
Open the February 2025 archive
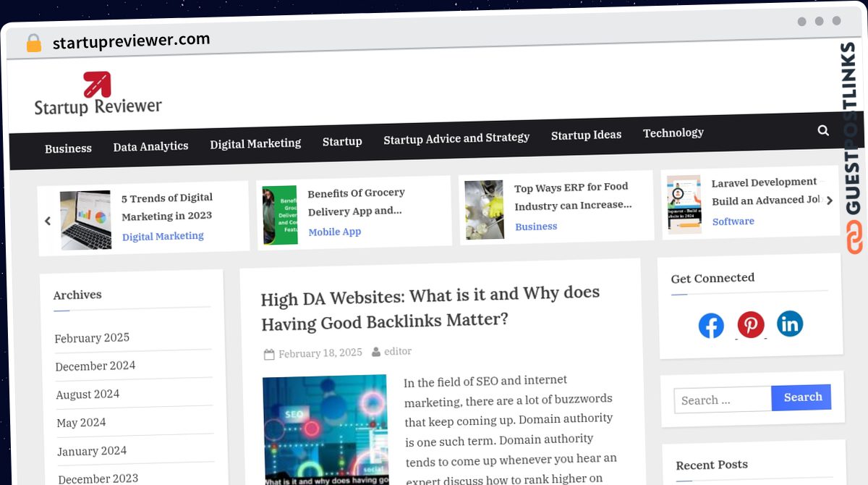point(92,338)
